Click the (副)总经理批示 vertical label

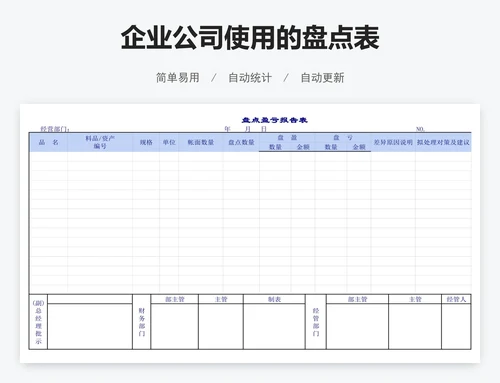point(38,322)
